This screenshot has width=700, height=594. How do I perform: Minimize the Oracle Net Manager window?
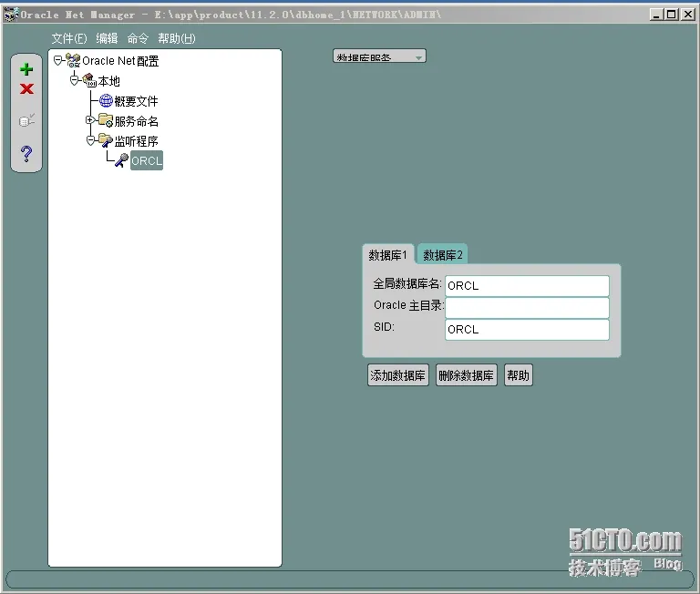click(x=656, y=15)
